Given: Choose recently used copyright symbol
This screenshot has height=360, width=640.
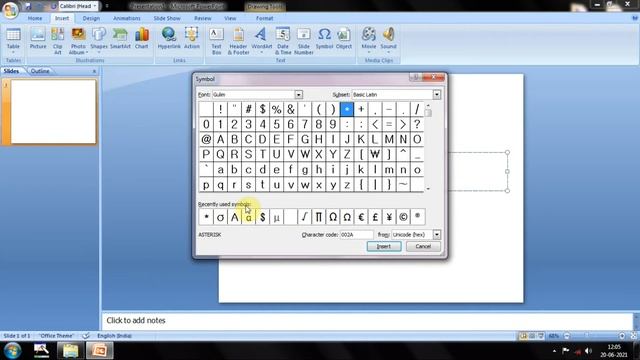Looking at the screenshot, I should (403, 217).
